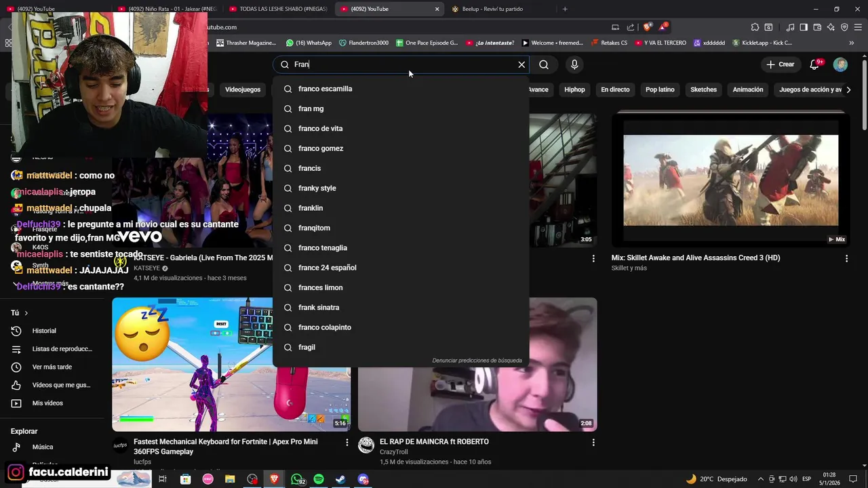Image resolution: width=868 pixels, height=488 pixels.
Task: Filter by 'Animación' chip
Action: point(748,89)
